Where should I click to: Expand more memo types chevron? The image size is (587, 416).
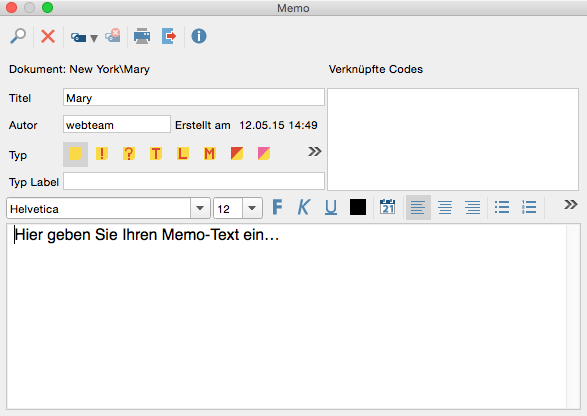coord(315,152)
